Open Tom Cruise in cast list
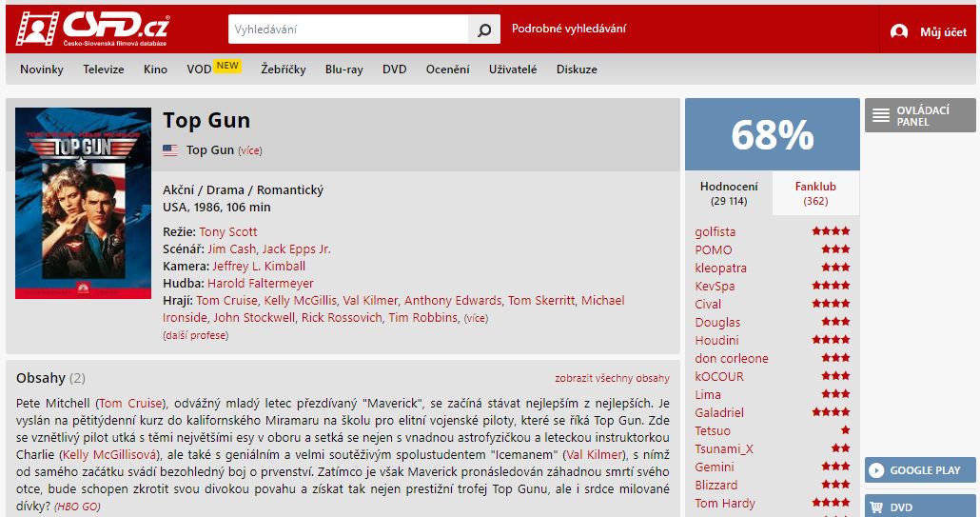Screen dimensions: 980x517 (226, 301)
